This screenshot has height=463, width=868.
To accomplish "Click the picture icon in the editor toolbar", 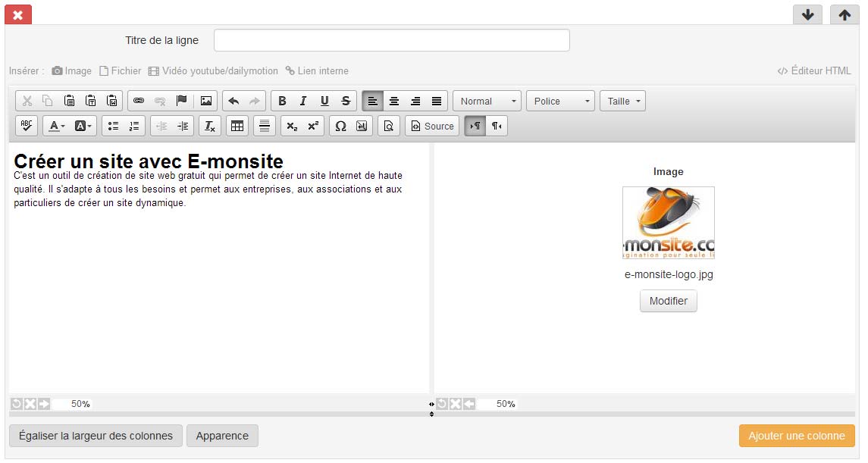I will (x=206, y=102).
